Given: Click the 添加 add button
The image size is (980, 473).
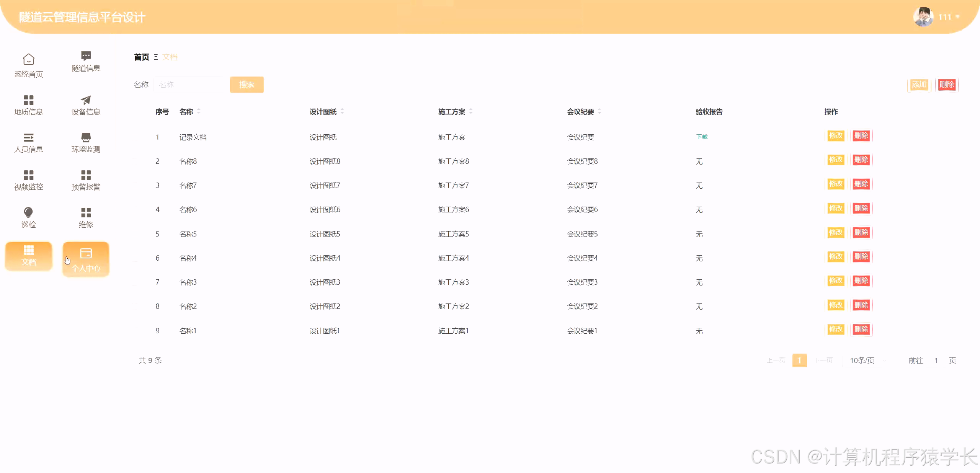Looking at the screenshot, I should 919,85.
